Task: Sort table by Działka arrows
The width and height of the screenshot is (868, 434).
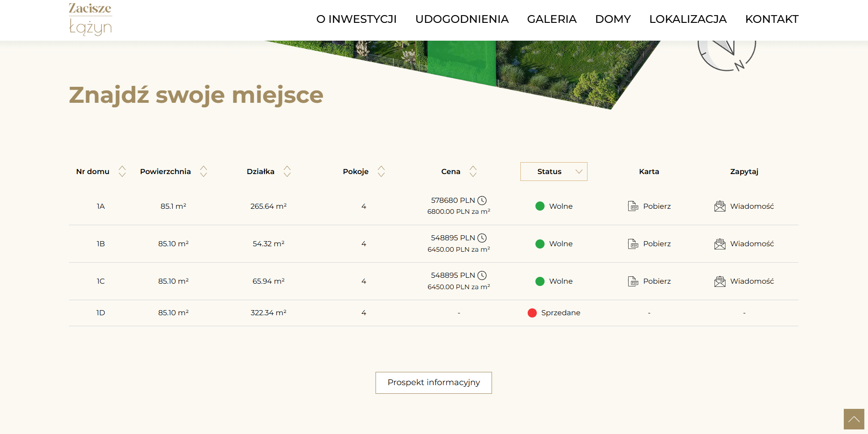Action: (x=287, y=171)
